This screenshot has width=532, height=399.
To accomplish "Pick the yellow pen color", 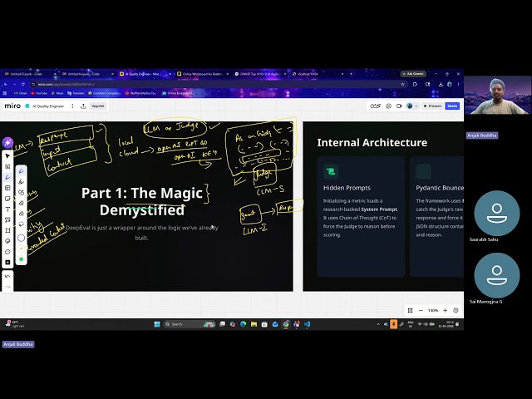I will 21,249.
